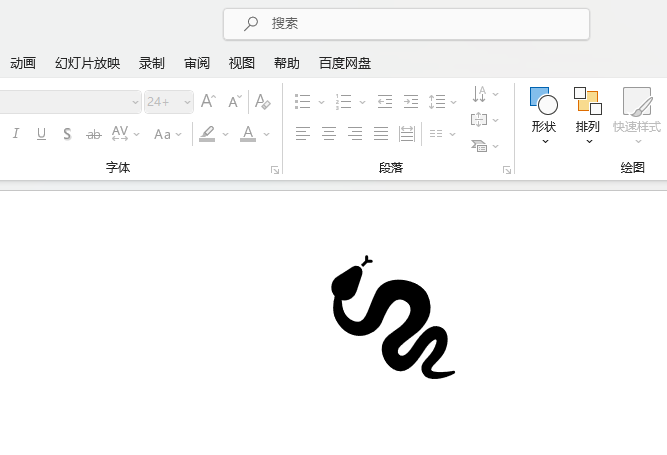Expand font color dropdown arrow
The height and width of the screenshot is (455, 667).
266,134
